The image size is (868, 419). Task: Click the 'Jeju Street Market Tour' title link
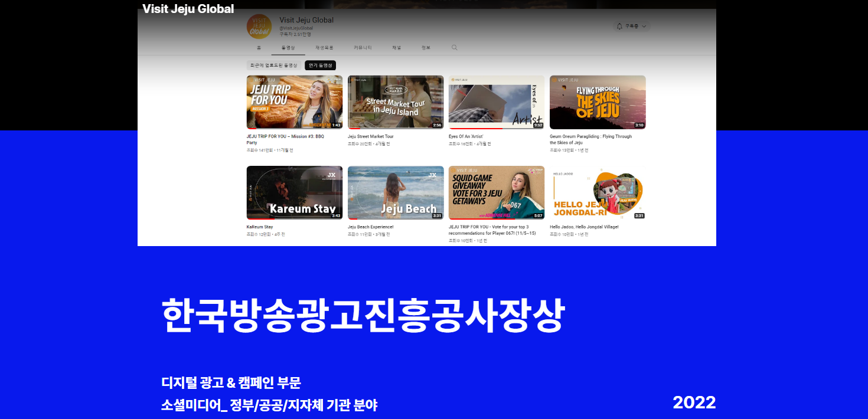click(x=370, y=136)
